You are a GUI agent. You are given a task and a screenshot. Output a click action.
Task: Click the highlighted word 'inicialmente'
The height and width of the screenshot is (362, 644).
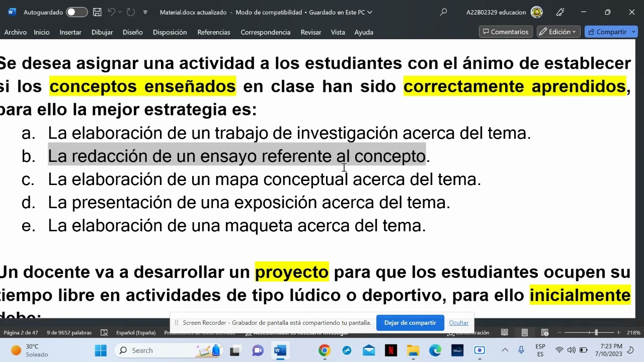(580, 295)
